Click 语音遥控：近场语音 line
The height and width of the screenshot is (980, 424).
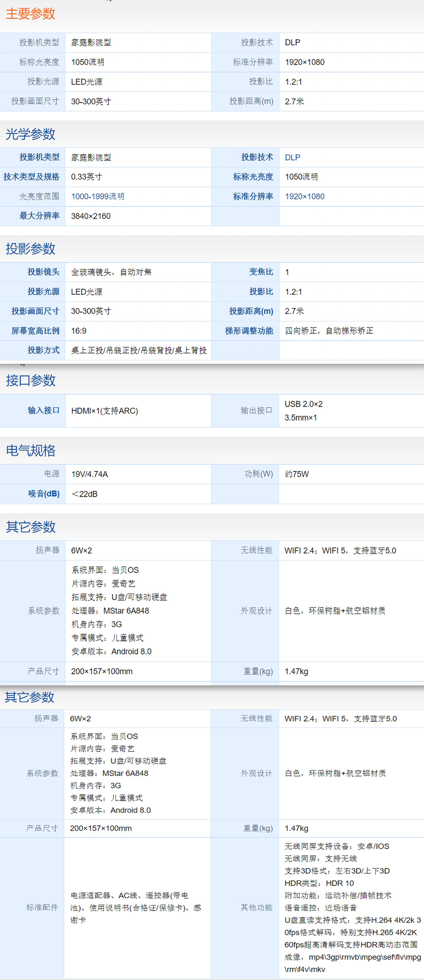coord(321,908)
